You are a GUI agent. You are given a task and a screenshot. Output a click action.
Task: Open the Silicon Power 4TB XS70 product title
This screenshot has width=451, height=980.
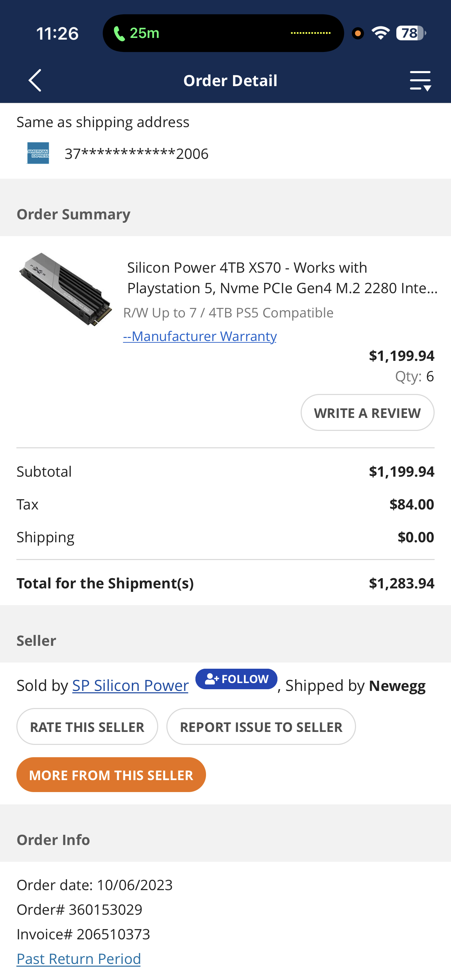point(282,278)
